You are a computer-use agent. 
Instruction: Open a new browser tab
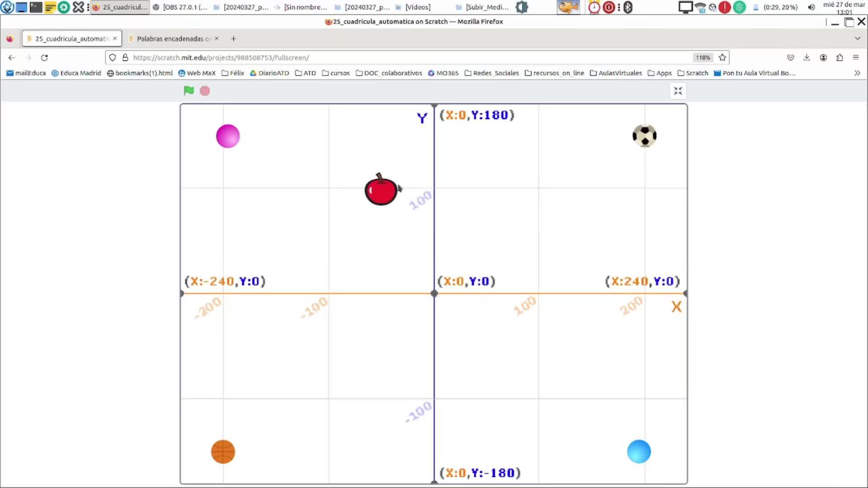(233, 38)
